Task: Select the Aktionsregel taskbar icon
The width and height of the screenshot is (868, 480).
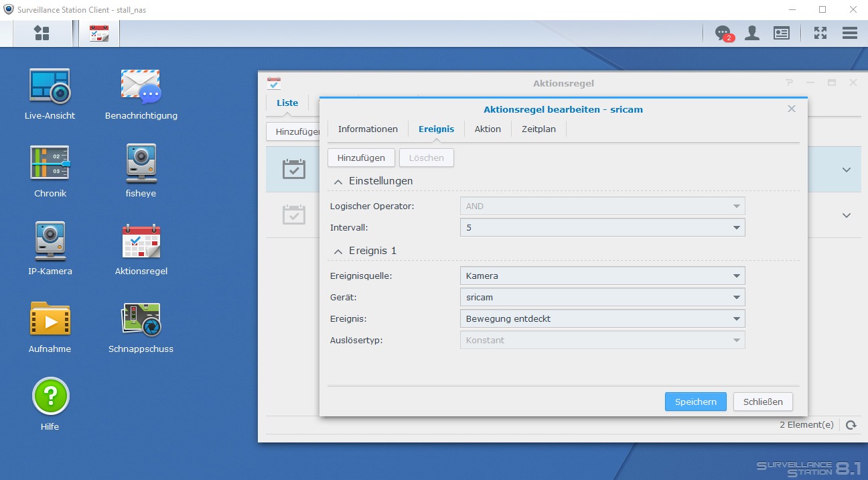Action: 99,34
